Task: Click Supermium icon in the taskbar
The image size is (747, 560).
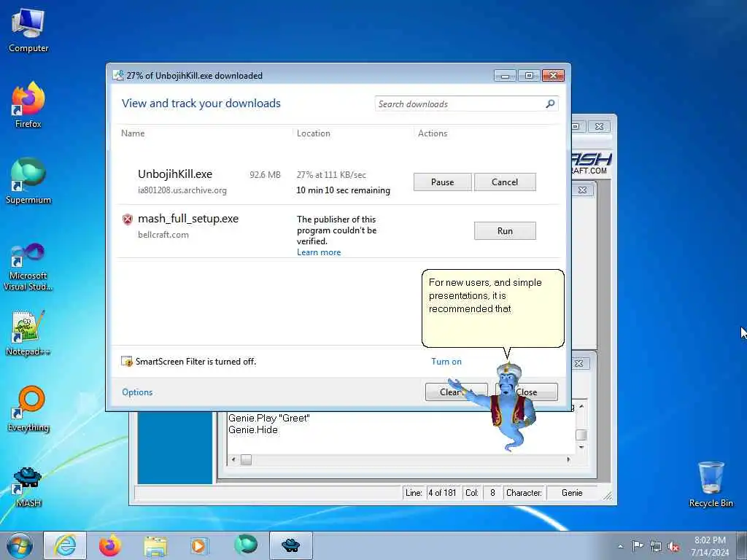Action: point(246,545)
